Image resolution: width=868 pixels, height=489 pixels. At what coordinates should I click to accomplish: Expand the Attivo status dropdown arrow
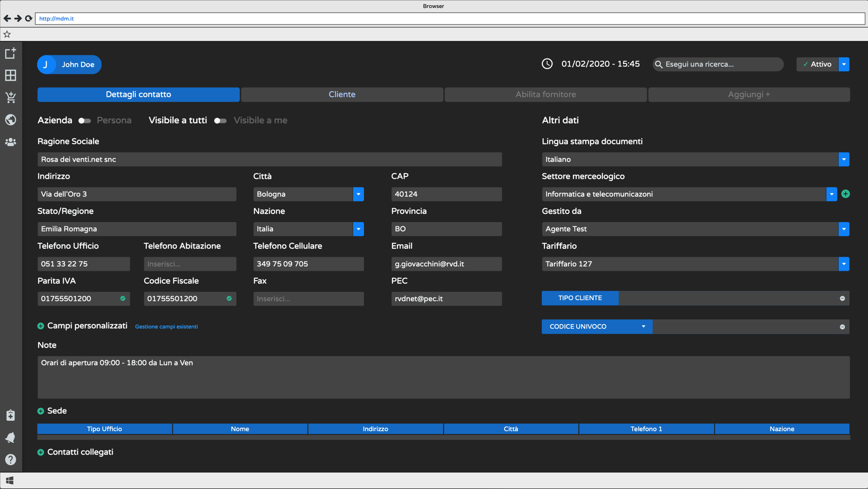844,64
